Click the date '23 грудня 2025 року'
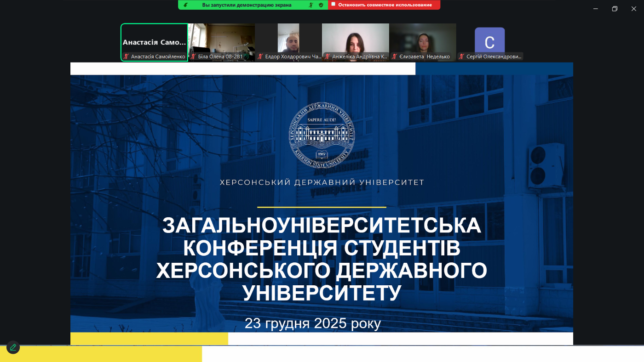 pyautogui.click(x=313, y=323)
